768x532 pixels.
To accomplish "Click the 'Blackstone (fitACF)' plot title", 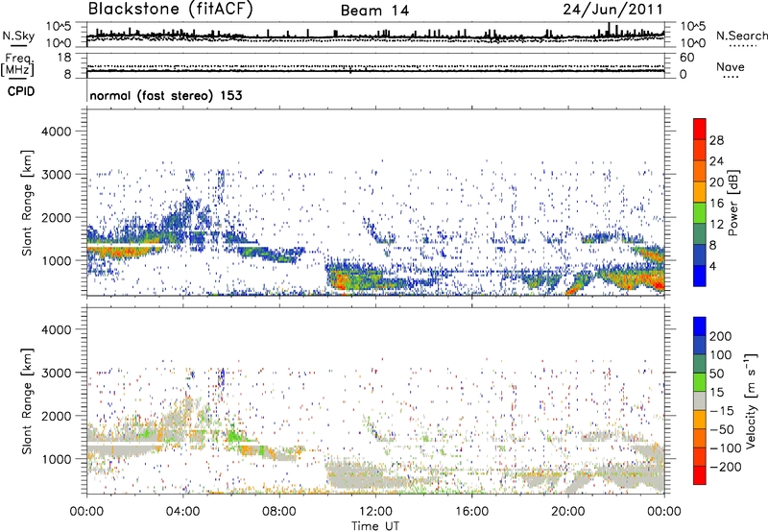I will click(x=171, y=9).
